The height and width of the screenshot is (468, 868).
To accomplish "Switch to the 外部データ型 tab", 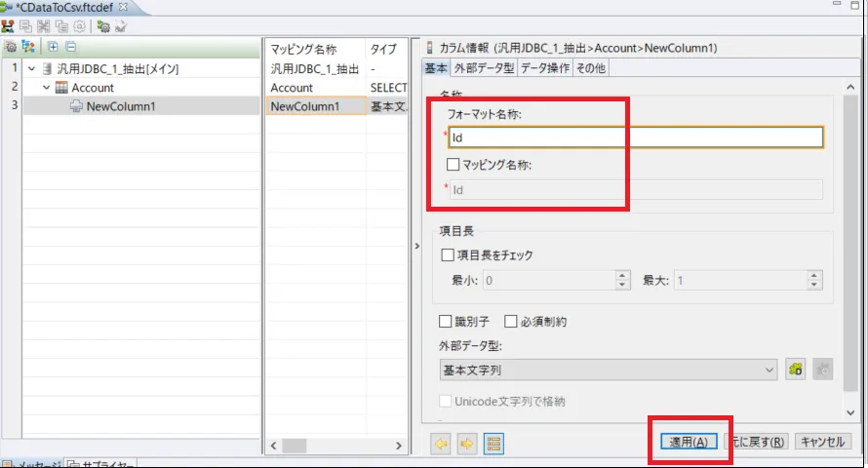I will coord(483,68).
